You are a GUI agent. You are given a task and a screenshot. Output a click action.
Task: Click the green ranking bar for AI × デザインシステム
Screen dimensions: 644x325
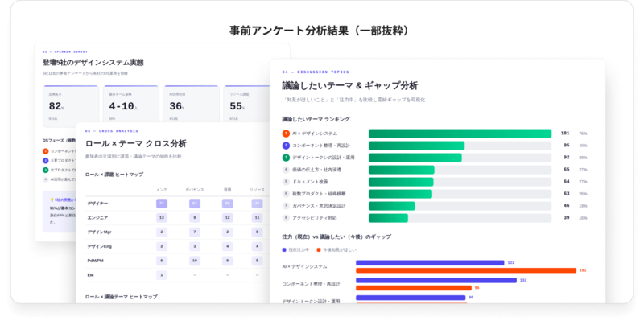(460, 134)
